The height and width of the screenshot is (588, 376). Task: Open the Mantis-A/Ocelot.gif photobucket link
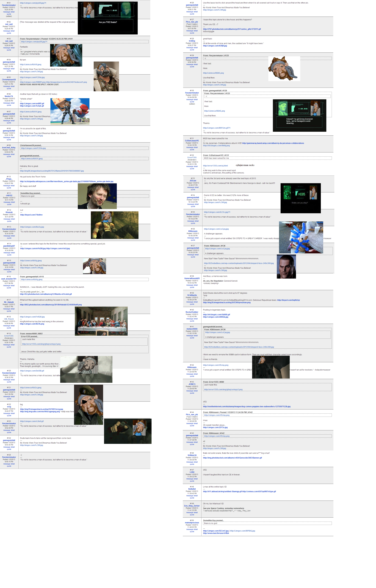pyautogui.click(x=46, y=294)
